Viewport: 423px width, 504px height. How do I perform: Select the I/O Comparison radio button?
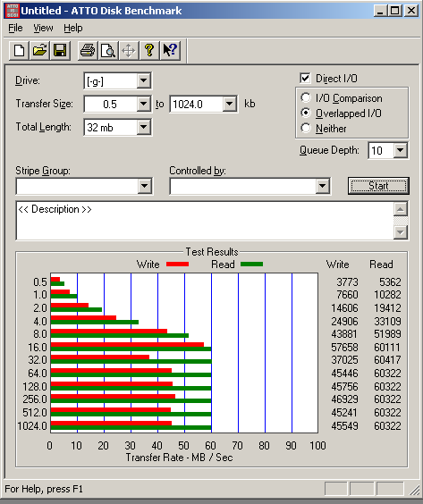[x=306, y=97]
